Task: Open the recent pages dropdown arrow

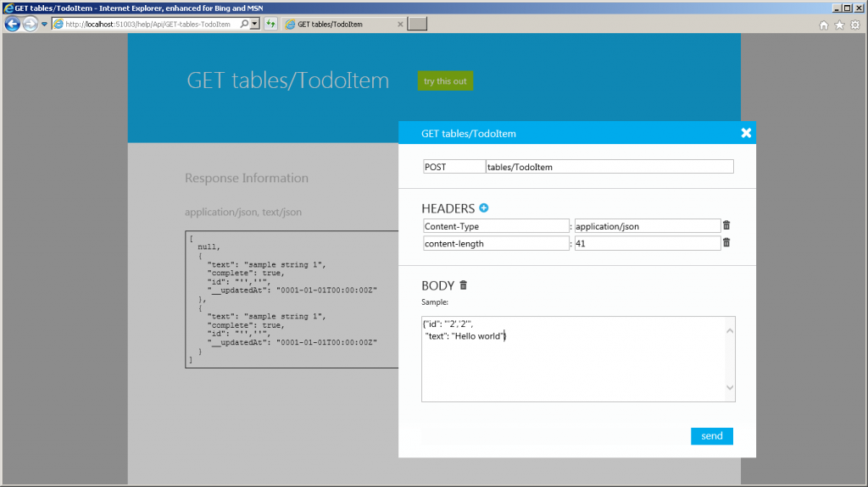Action: (x=44, y=24)
